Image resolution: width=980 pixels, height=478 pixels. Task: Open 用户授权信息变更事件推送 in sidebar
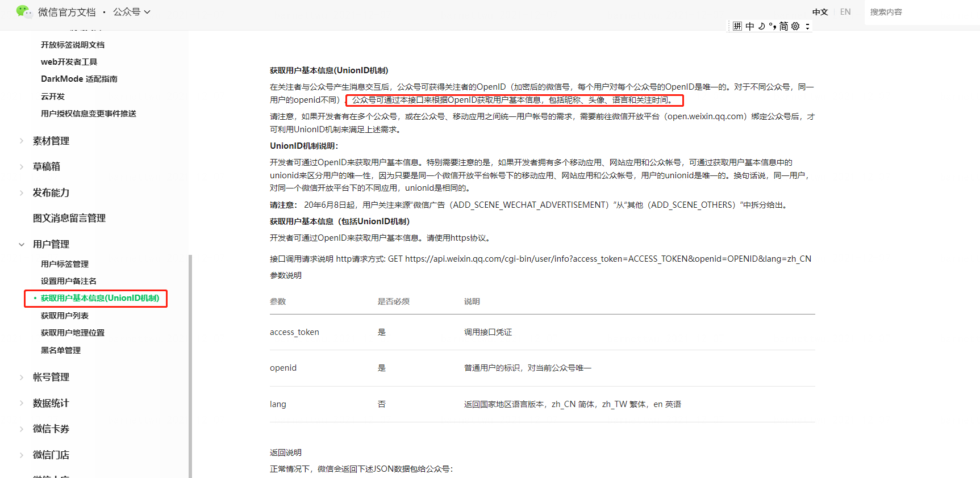89,114
